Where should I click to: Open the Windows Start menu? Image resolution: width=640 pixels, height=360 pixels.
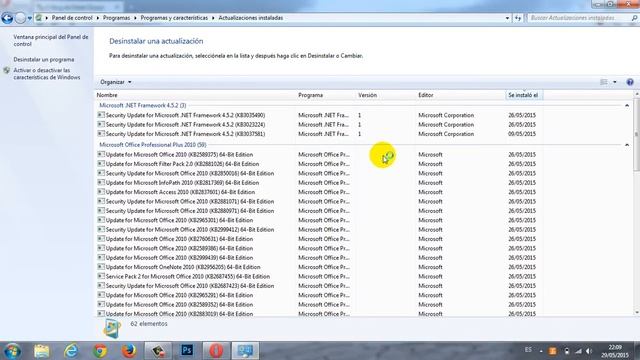coord(12,351)
